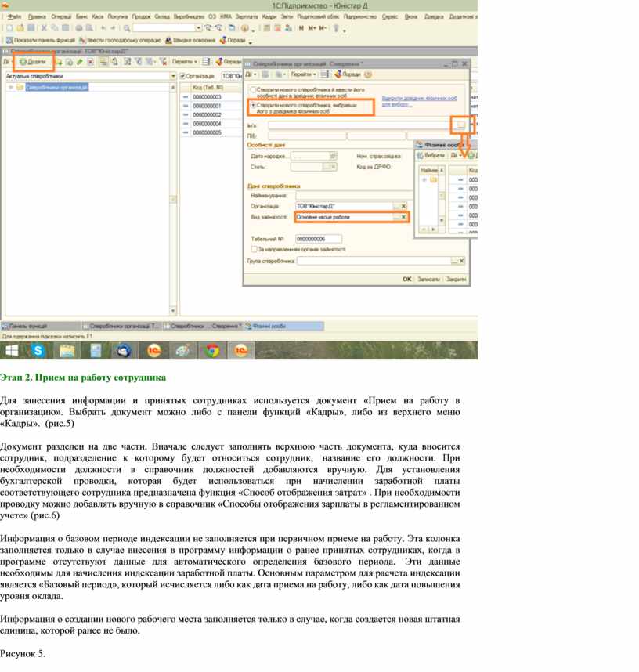The height and width of the screenshot is (672, 639).
Task: Click the ellipsis select button beside Ім'я field
Action: click(x=460, y=125)
